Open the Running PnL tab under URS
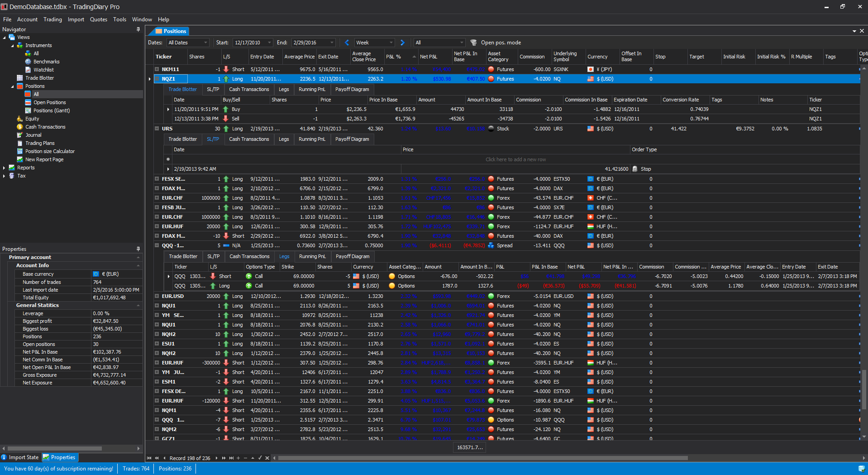Viewport: 868px width, 475px height. pos(312,139)
